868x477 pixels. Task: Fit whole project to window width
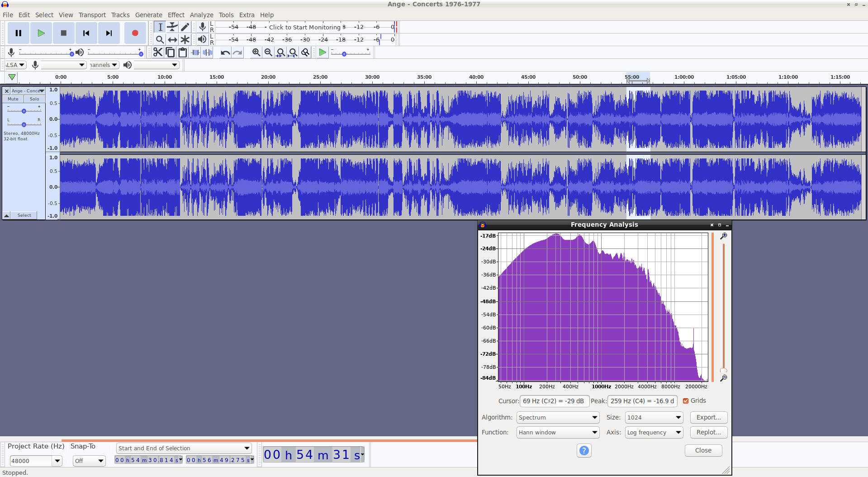point(293,52)
